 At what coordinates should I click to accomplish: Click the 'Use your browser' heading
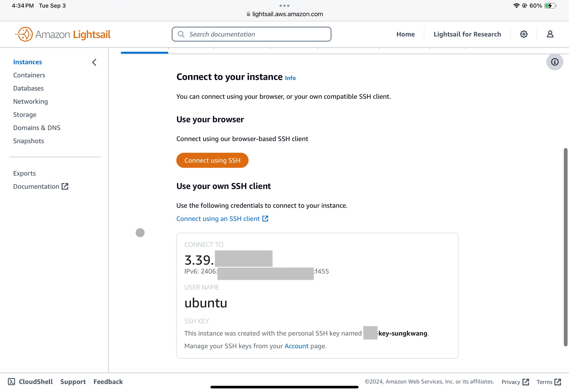coord(210,119)
